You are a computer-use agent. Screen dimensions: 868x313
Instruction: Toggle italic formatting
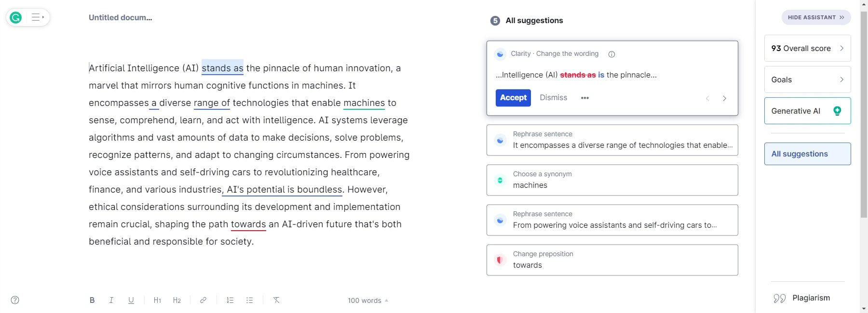(111, 300)
